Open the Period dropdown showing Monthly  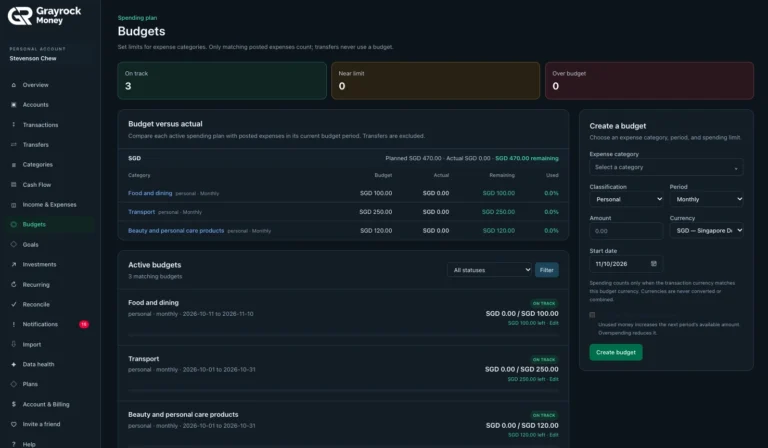coord(706,199)
